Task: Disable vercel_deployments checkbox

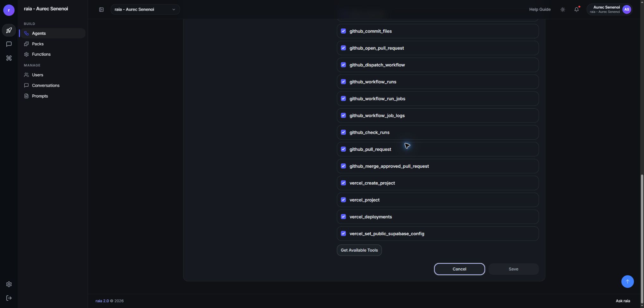Action: click(344, 217)
